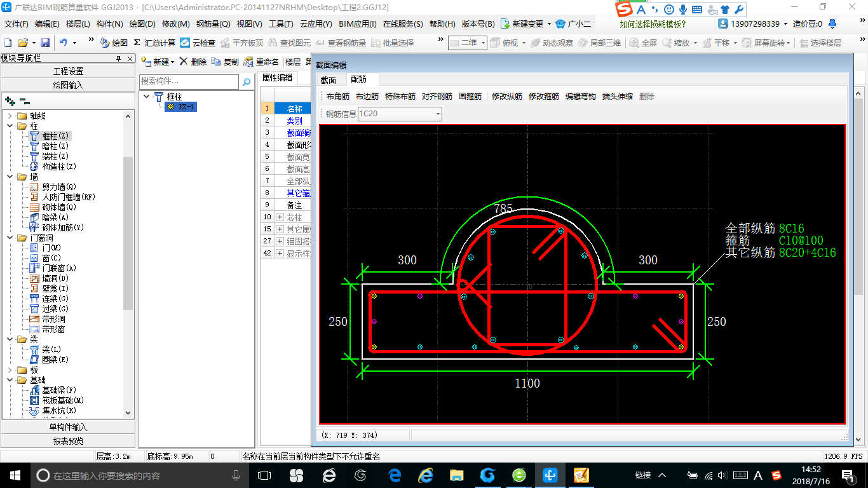This screenshot has width=868, height=488.
Task: Collapse the 柱 tree node
Action: point(10,126)
